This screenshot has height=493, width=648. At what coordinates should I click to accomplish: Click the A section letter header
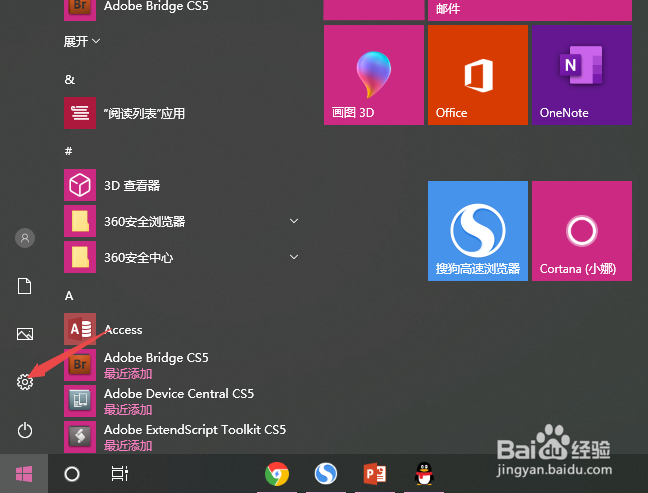[69, 296]
